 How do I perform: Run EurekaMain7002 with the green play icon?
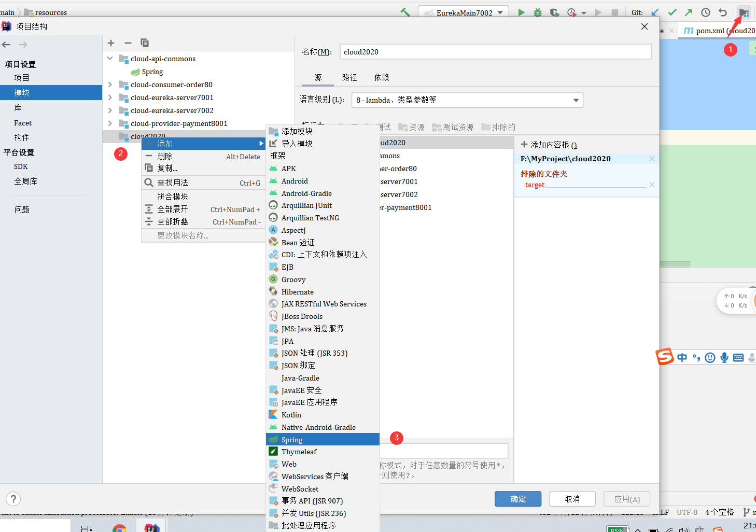click(x=521, y=12)
